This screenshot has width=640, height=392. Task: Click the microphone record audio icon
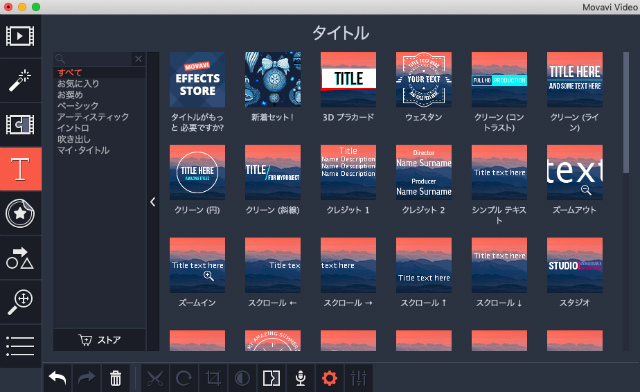click(x=300, y=379)
